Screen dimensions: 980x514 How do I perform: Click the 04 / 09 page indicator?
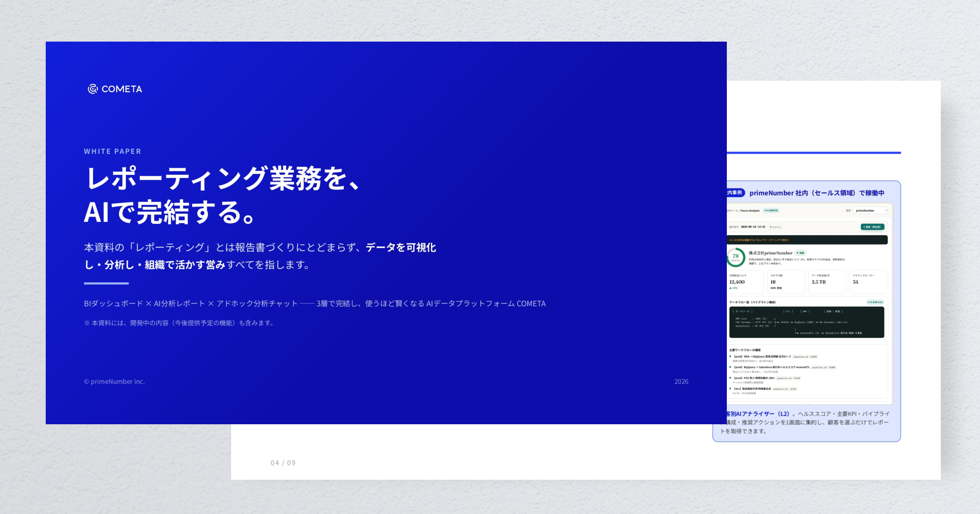(283, 463)
